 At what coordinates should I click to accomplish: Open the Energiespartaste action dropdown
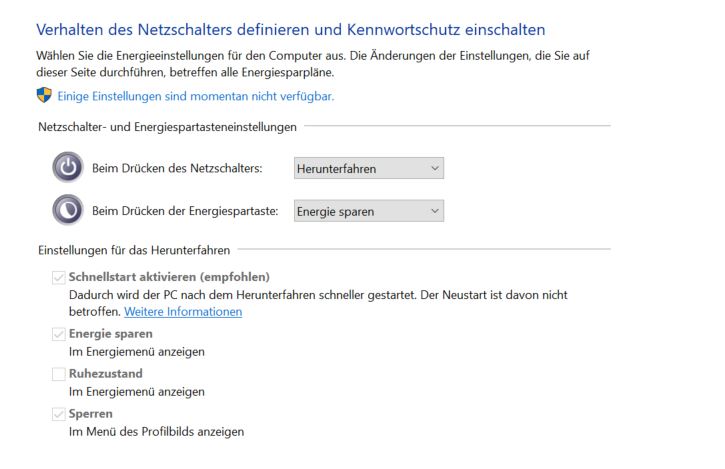coord(368,211)
